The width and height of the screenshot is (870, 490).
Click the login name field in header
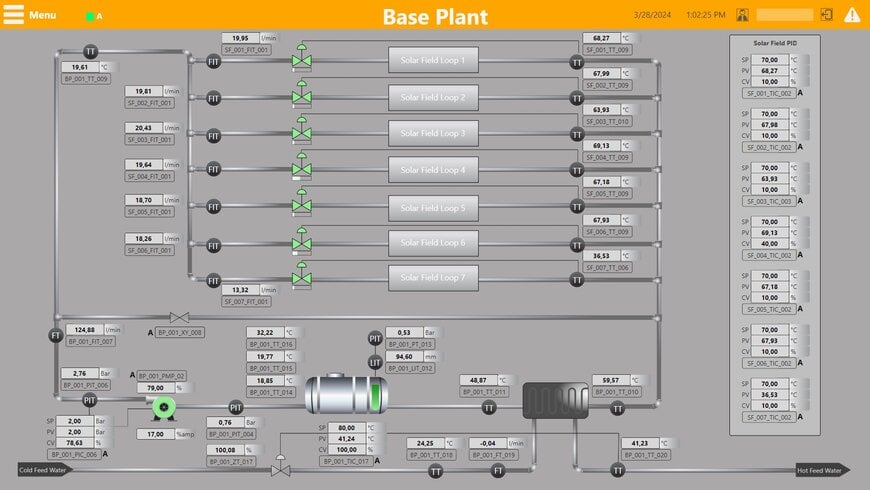(x=785, y=15)
